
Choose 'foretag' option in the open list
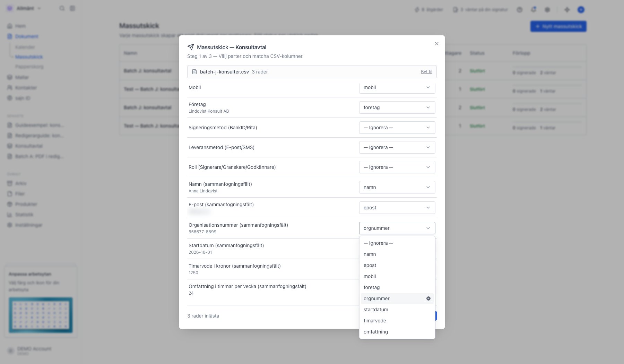point(397,287)
